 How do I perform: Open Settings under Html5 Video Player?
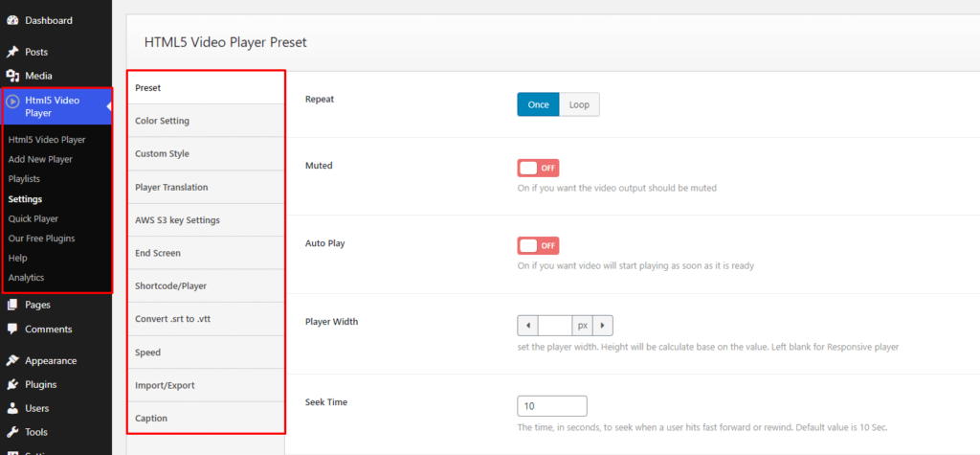[25, 199]
